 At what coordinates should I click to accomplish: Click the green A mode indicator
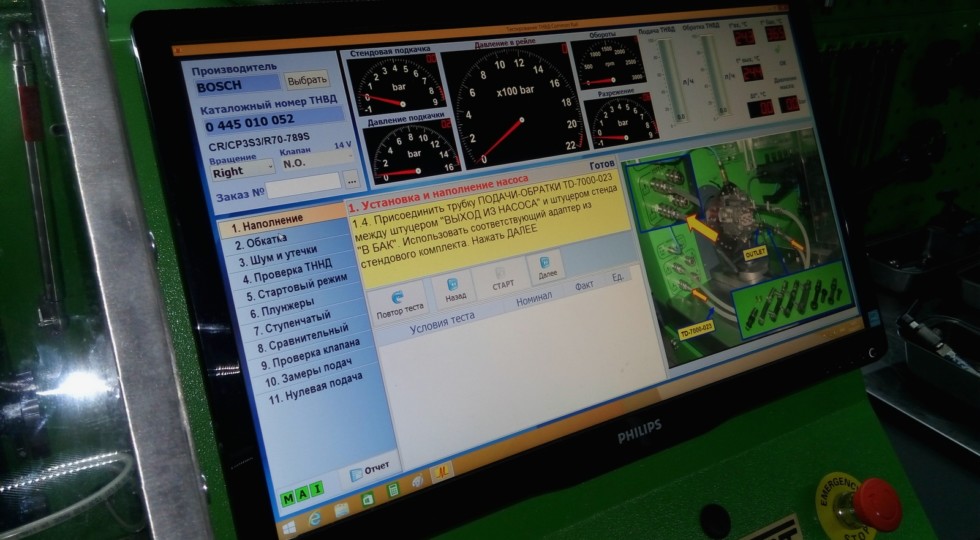coord(302,494)
